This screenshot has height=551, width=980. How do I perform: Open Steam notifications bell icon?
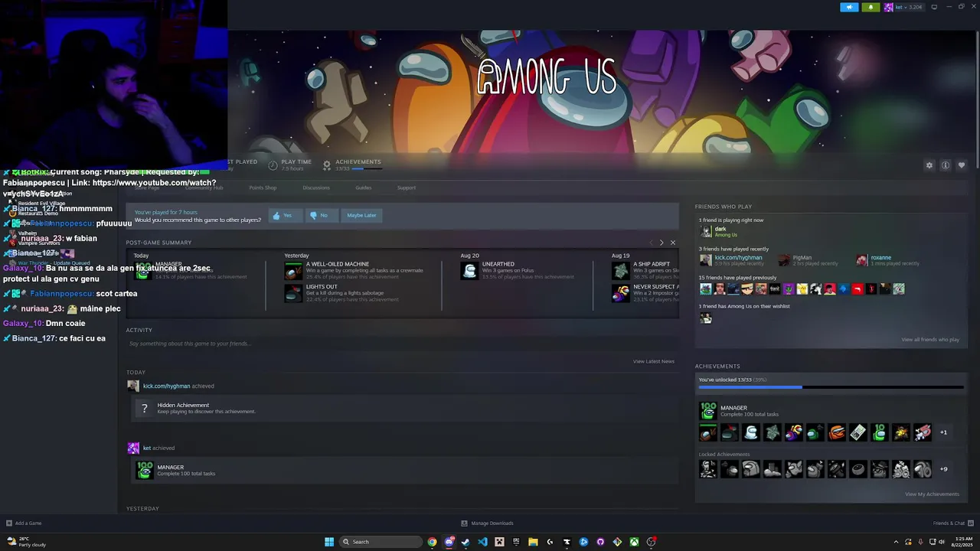pyautogui.click(x=871, y=7)
